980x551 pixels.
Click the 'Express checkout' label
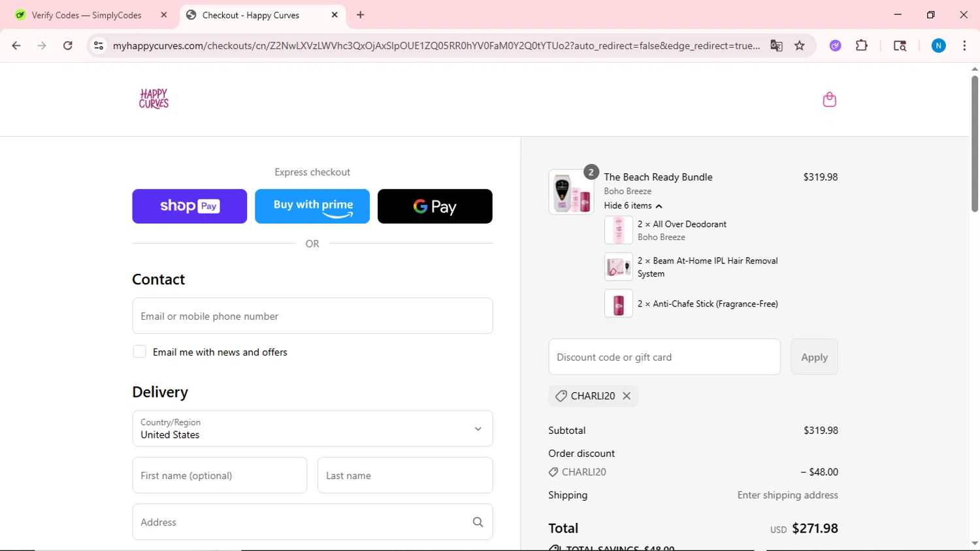(x=312, y=172)
